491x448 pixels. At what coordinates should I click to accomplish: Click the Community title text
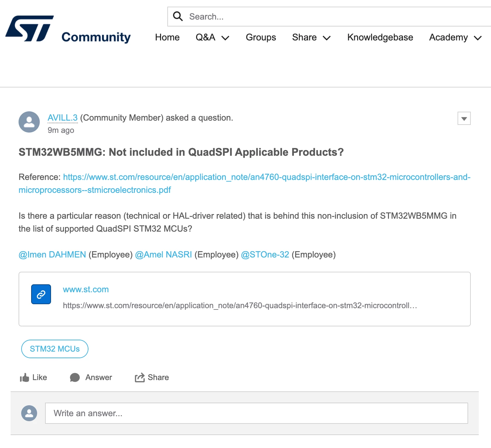[x=96, y=37]
